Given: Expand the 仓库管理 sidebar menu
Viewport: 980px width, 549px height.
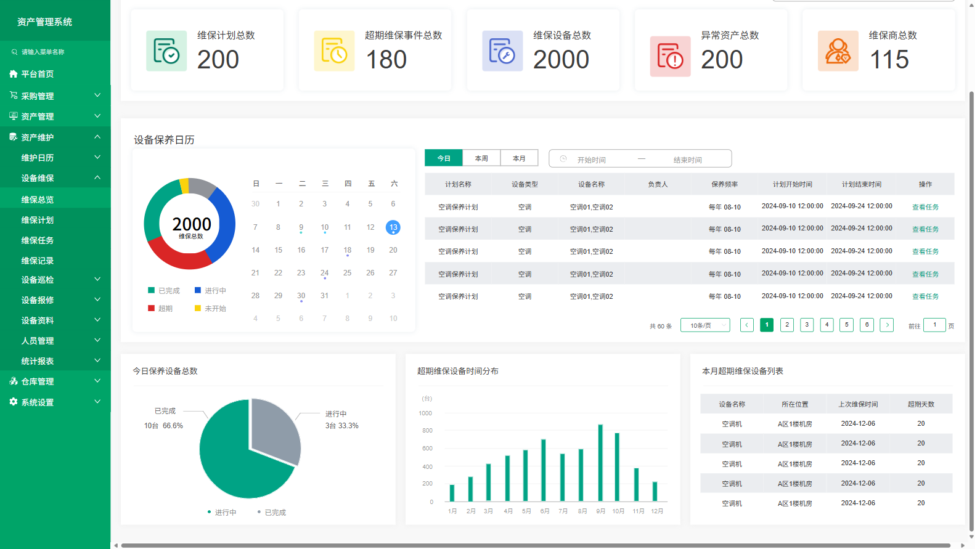Looking at the screenshot, I should coord(55,381).
